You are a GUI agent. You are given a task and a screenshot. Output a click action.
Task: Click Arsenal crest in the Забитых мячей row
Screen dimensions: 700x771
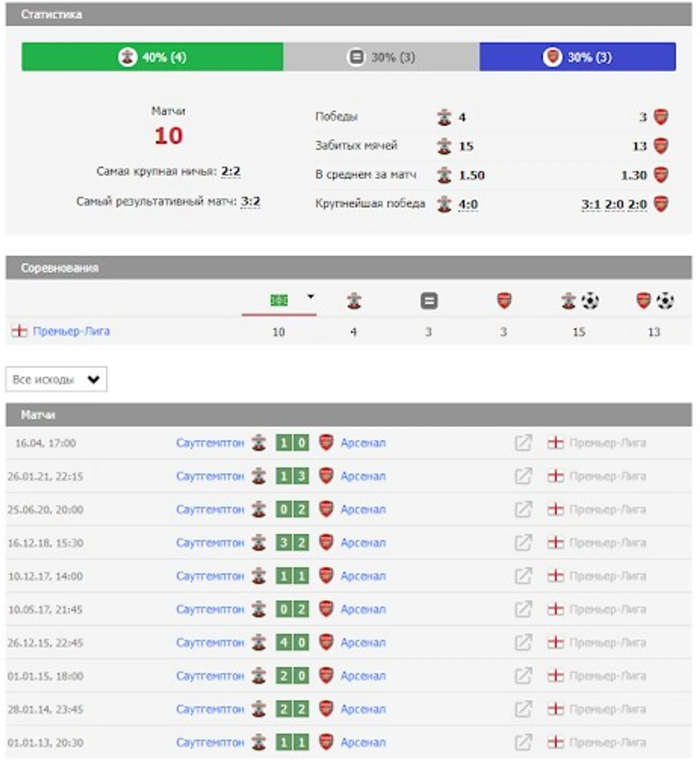pyautogui.click(x=661, y=146)
